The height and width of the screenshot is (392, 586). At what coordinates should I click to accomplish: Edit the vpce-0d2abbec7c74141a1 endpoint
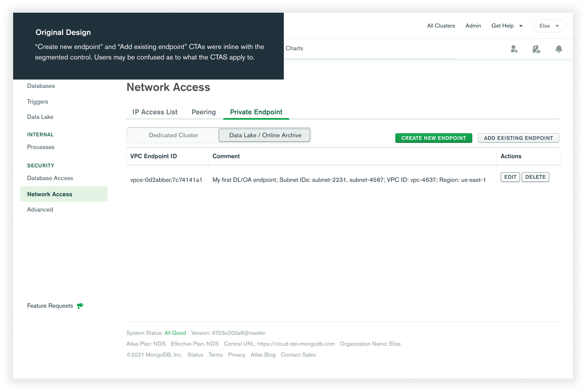tap(510, 177)
